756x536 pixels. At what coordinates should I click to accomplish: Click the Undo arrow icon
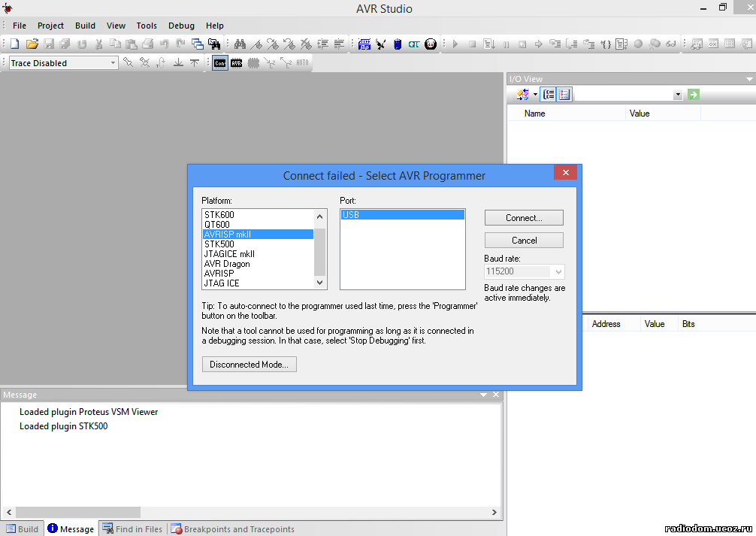[165, 44]
